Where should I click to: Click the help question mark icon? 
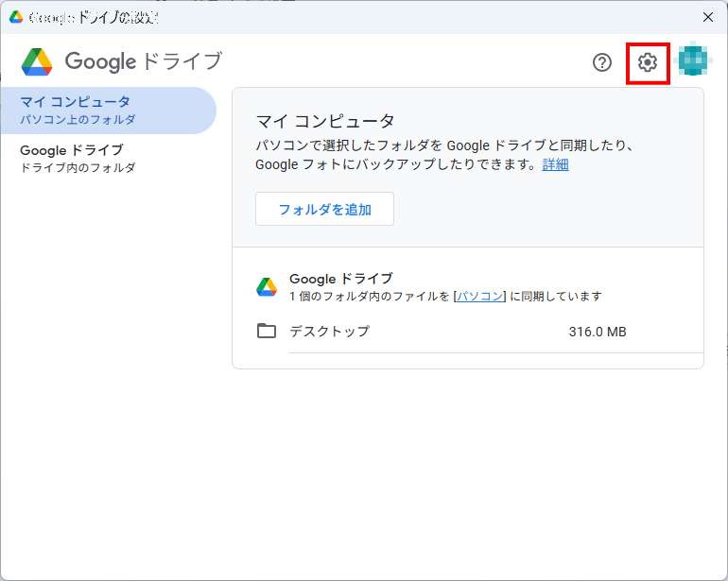[602, 63]
